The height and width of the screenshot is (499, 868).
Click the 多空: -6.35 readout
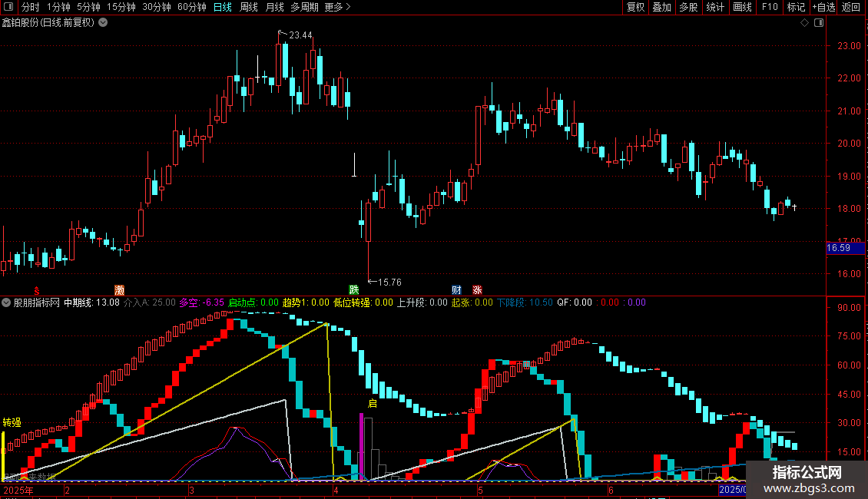(201, 302)
